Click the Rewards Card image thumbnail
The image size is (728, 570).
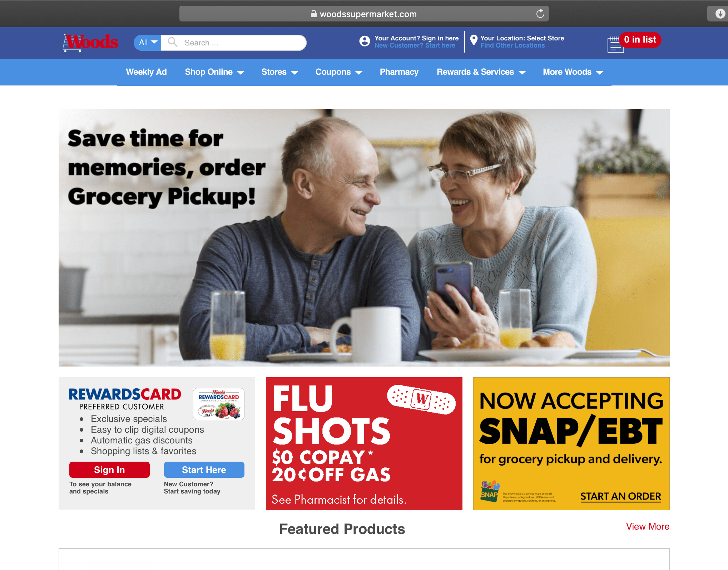tap(219, 404)
